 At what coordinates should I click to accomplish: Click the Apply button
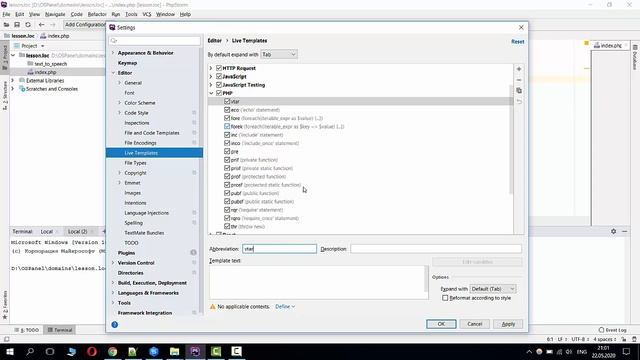click(508, 324)
